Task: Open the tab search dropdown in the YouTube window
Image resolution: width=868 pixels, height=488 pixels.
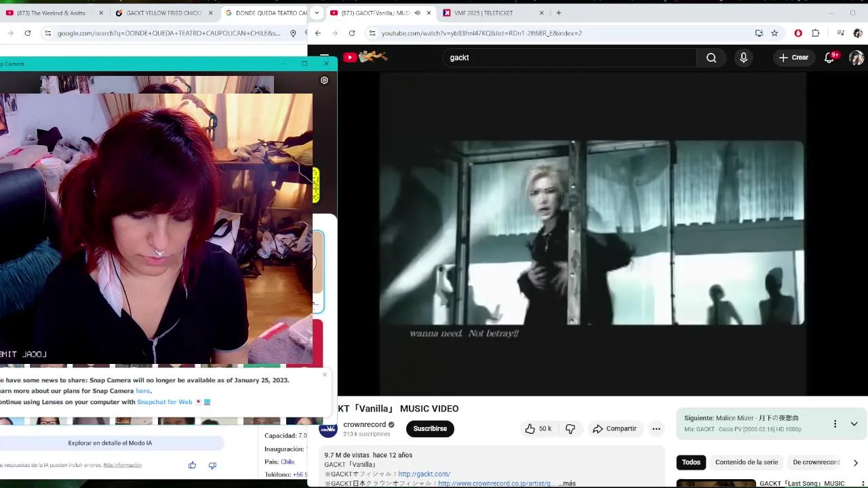Action: click(x=317, y=13)
